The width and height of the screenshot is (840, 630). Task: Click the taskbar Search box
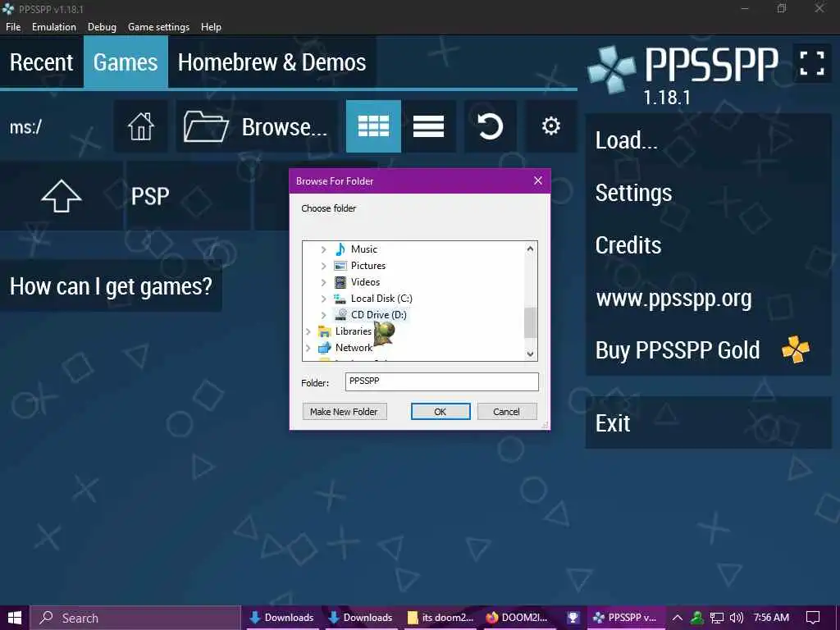coord(135,618)
